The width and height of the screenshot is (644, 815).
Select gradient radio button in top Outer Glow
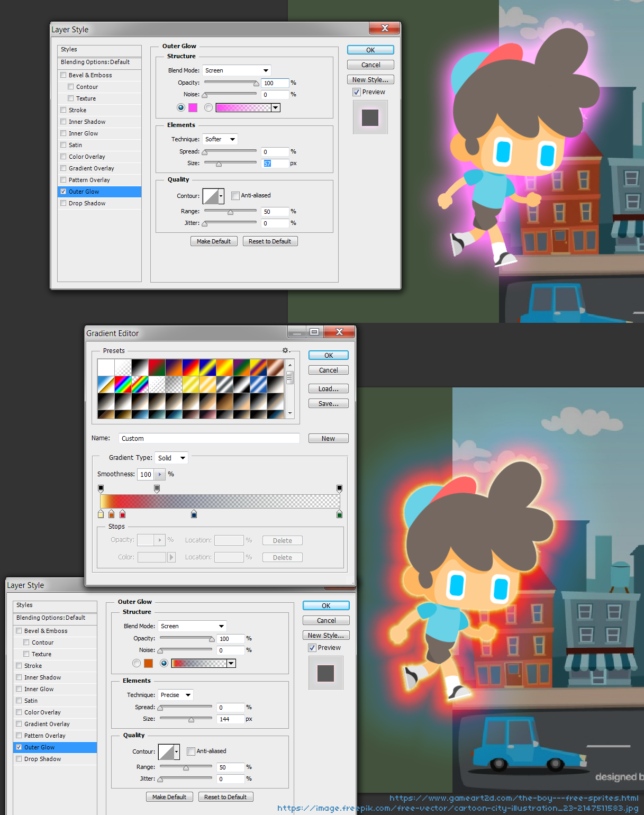tap(208, 107)
